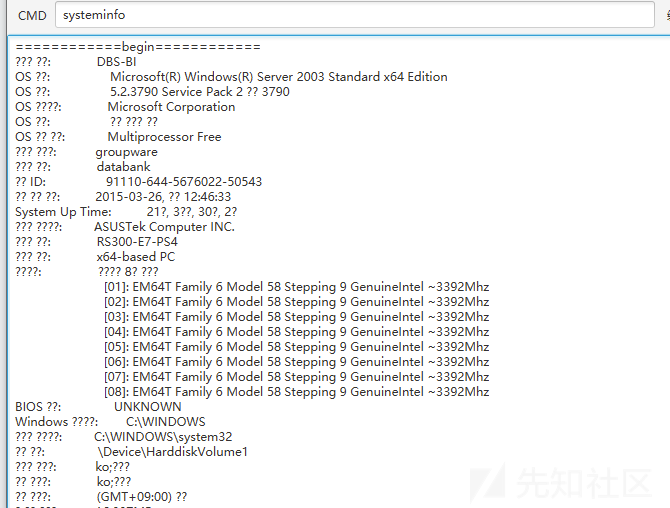The width and height of the screenshot is (670, 508).
Task: Click the System Up Time line
Action: pos(126,212)
